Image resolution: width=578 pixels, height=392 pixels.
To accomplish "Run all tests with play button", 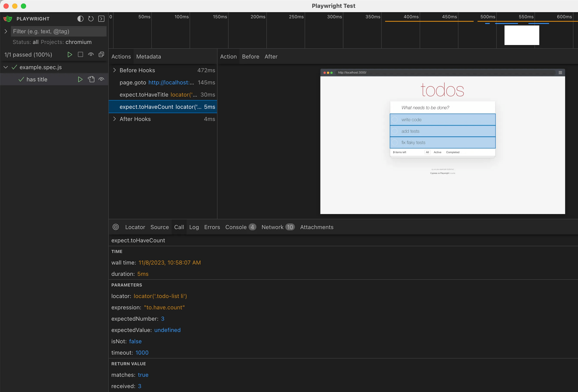I will coord(70,55).
